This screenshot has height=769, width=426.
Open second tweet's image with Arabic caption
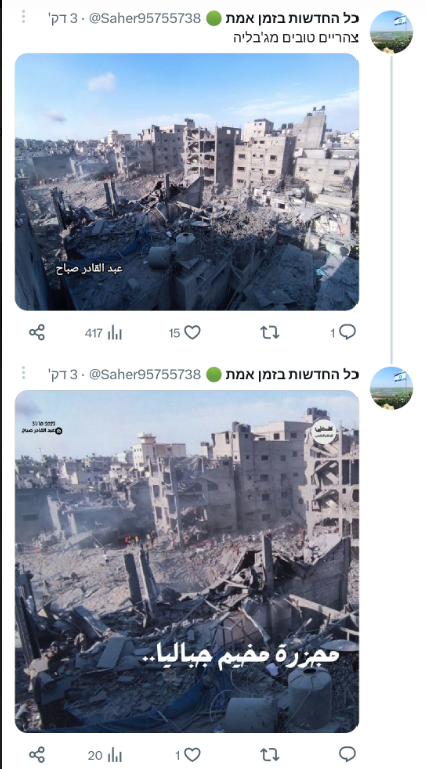(187, 561)
